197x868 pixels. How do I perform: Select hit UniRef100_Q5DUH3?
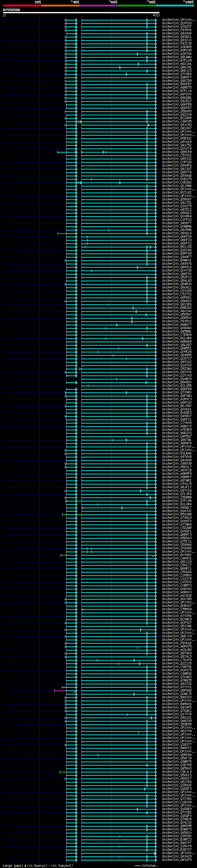tap(177, 111)
